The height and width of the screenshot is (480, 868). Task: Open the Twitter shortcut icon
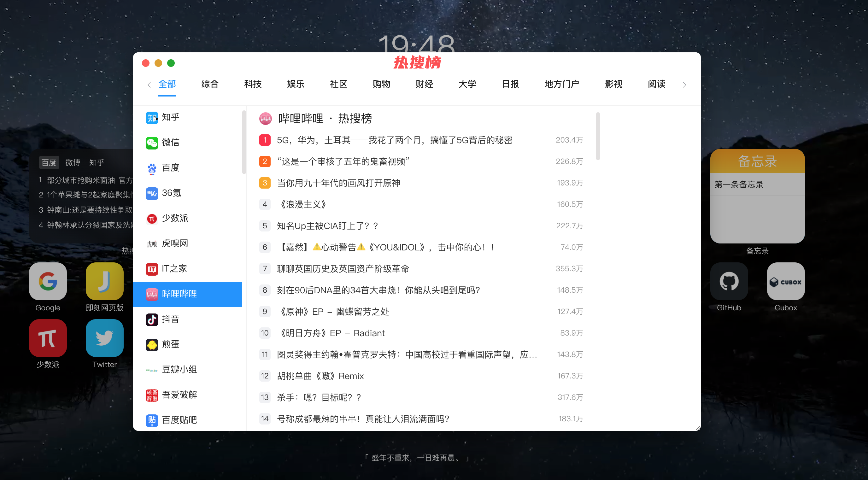104,338
